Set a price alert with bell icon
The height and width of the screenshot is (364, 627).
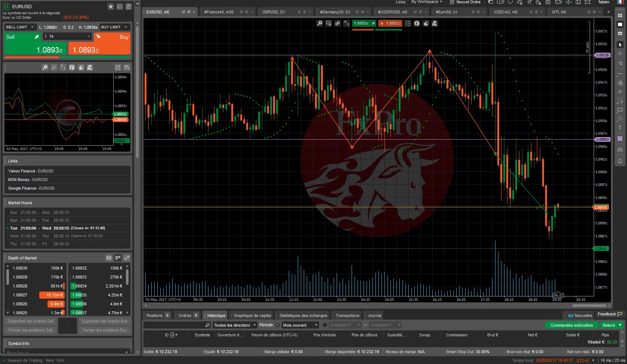(620, 161)
